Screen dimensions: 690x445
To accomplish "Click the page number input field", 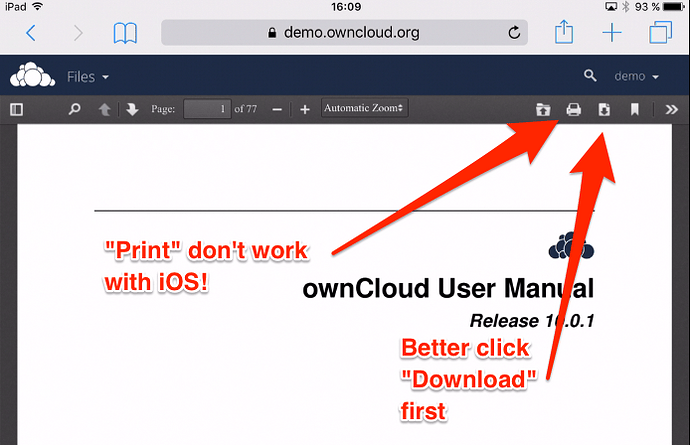I will click(x=207, y=109).
